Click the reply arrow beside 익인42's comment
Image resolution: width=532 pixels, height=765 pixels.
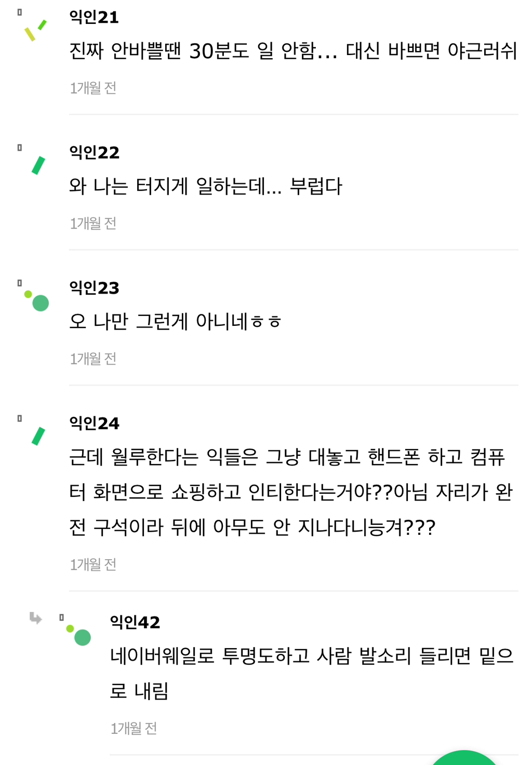[x=35, y=619]
